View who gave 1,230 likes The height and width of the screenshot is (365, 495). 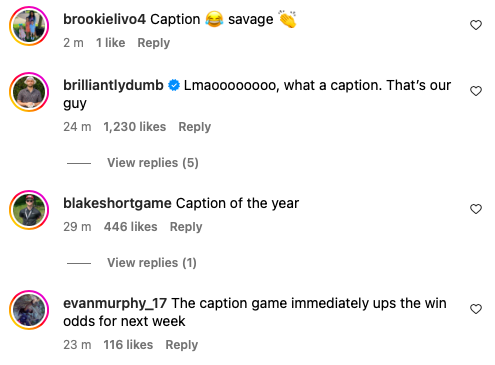(135, 127)
